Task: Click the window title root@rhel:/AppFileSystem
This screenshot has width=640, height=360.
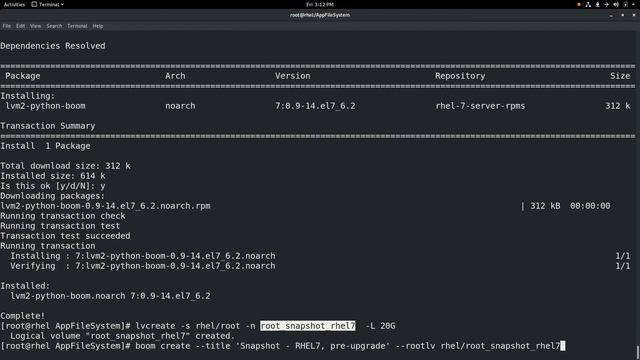Action: (320, 15)
